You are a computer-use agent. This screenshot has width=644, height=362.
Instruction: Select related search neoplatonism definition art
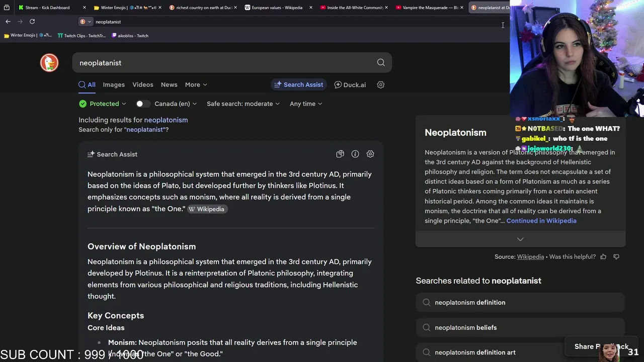point(520,352)
